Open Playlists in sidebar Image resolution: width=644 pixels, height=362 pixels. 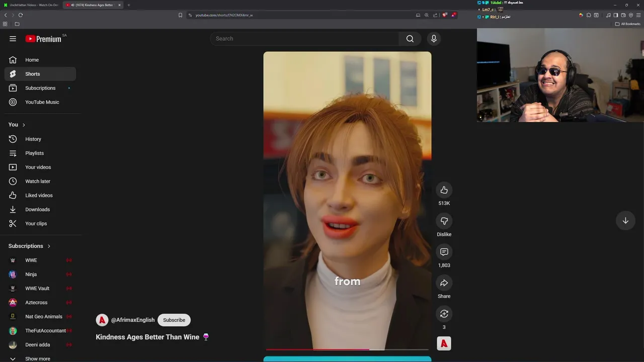[x=40, y=153]
